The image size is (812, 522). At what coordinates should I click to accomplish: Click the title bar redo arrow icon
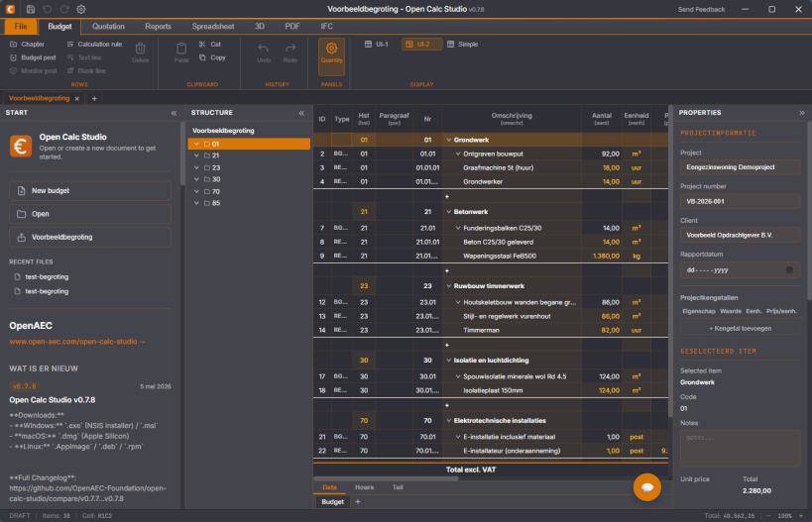[x=64, y=9]
